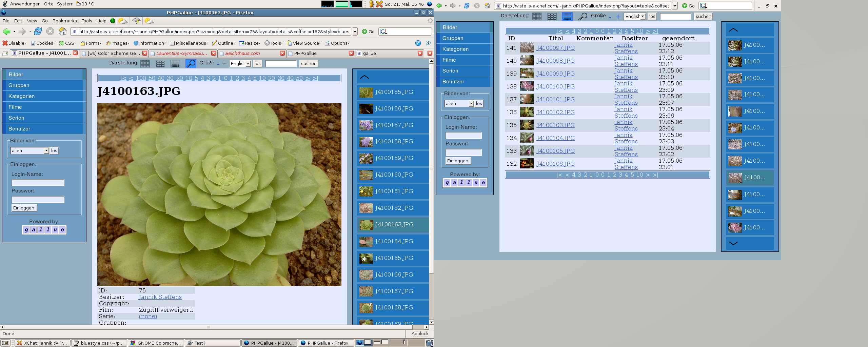Open the English language dropdown in left page

240,63
